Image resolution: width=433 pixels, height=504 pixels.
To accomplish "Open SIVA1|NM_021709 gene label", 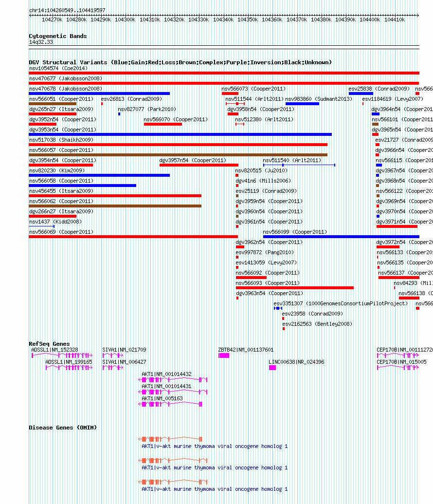I will tap(125, 350).
